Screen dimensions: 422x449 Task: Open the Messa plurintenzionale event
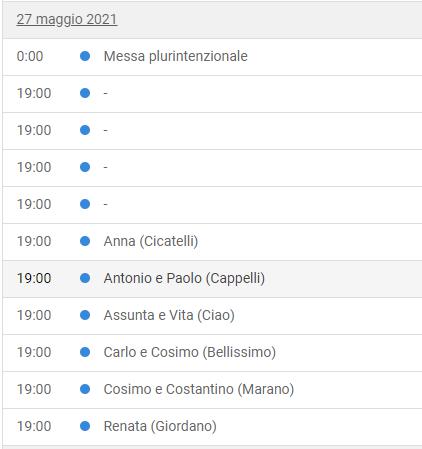(176, 56)
